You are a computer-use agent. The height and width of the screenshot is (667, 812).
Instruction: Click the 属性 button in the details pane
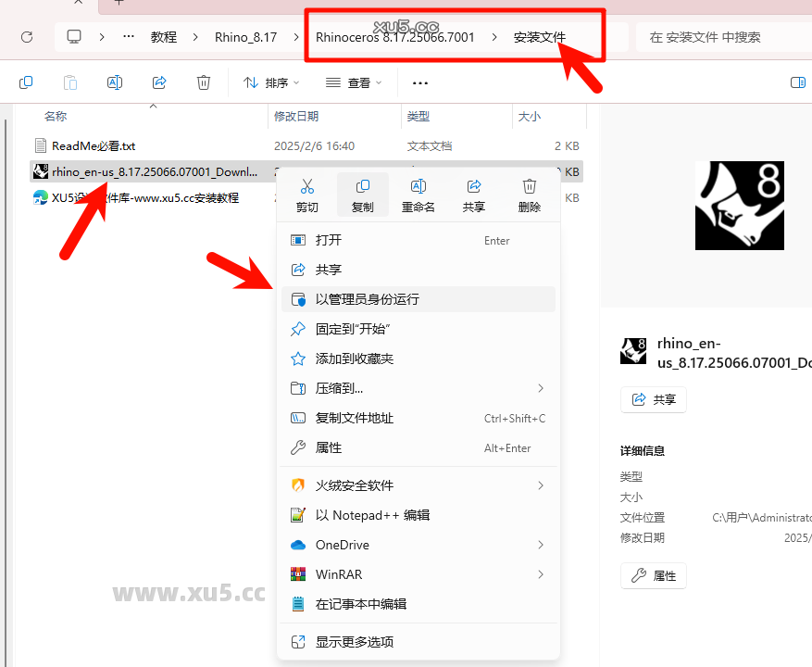(653, 575)
